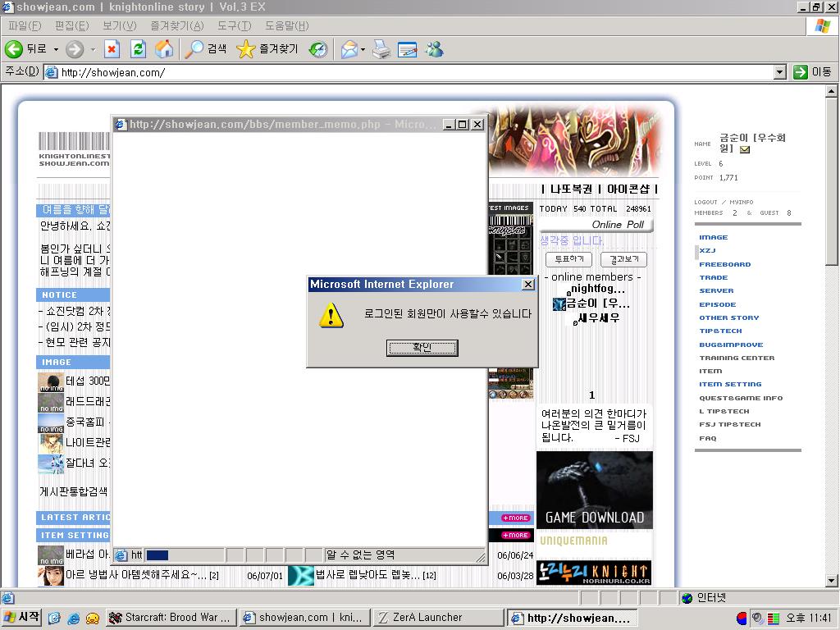Click the 노리누리 KNIGHT banner
Viewport: 840px width, 630px height.
pyautogui.click(x=594, y=572)
